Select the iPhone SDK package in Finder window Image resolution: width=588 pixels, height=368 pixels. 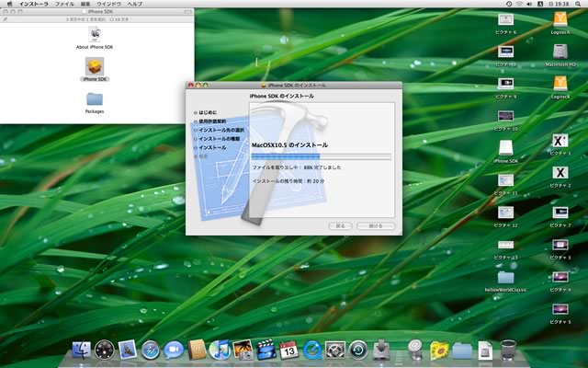[x=95, y=70]
